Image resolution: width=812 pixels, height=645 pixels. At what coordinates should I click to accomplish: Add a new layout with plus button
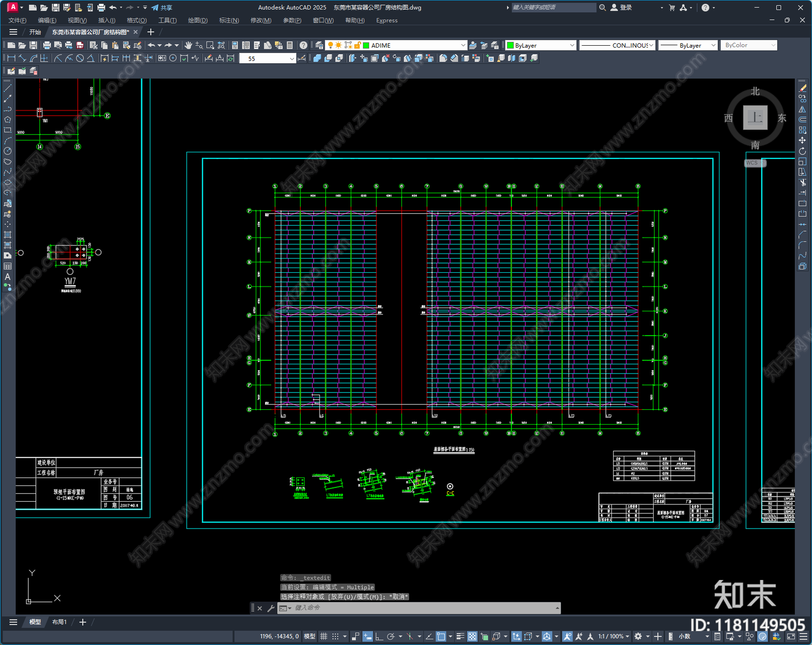click(x=83, y=622)
